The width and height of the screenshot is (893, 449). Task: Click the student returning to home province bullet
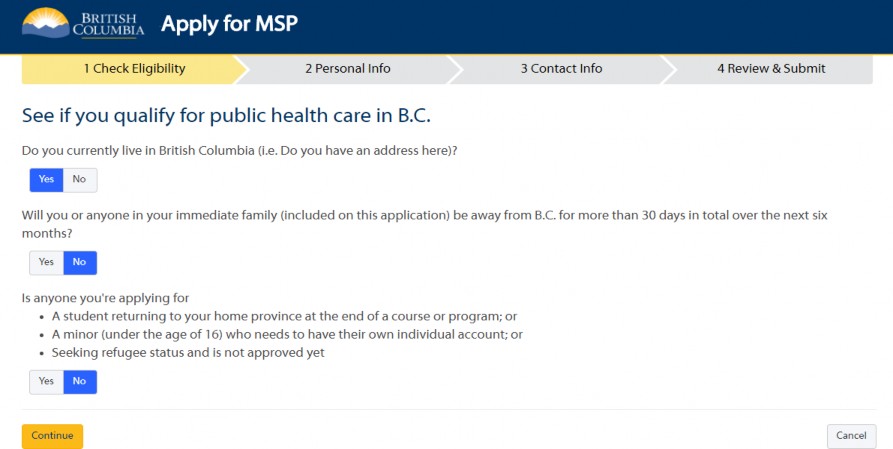tap(284, 316)
